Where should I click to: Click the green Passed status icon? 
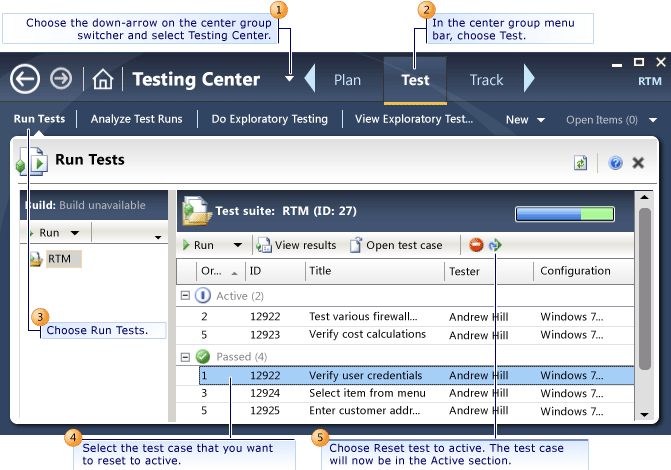click(x=203, y=356)
